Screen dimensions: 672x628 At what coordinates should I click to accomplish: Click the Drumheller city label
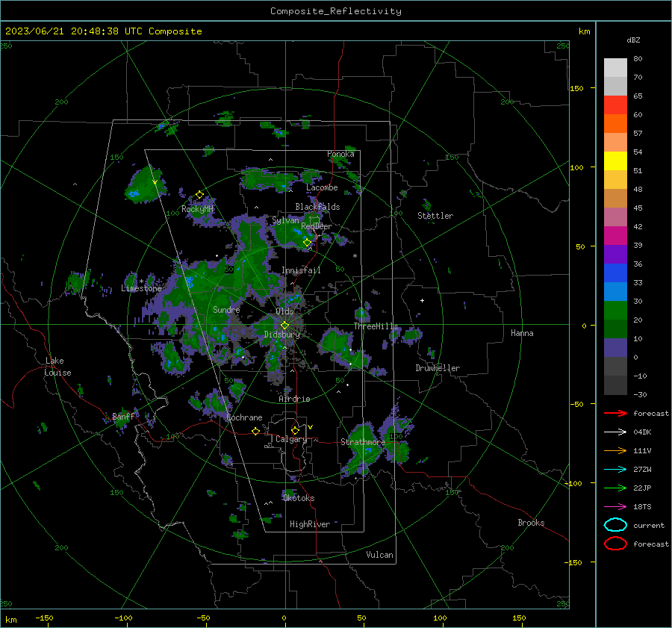pyautogui.click(x=438, y=368)
